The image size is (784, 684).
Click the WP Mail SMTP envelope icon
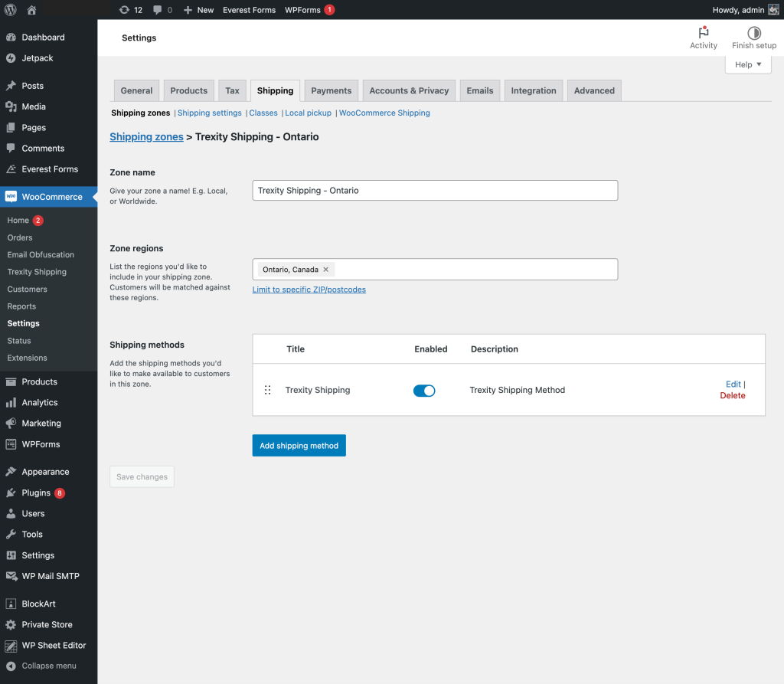[x=11, y=576]
